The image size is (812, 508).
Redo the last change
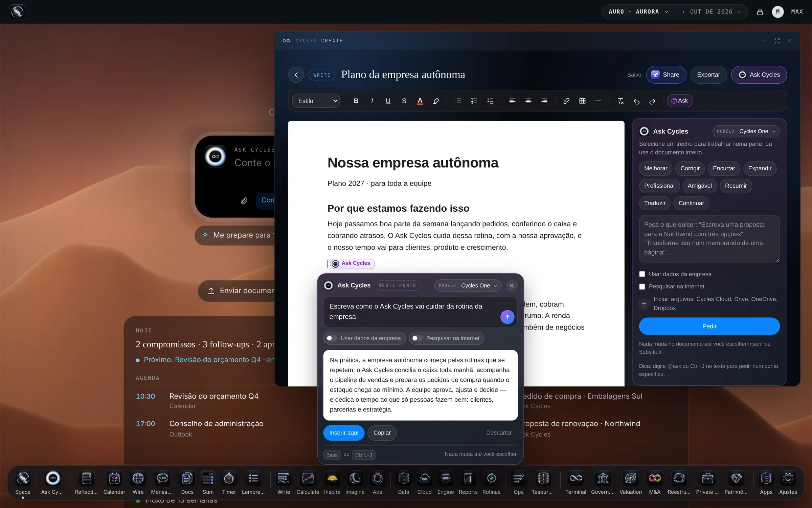652,101
